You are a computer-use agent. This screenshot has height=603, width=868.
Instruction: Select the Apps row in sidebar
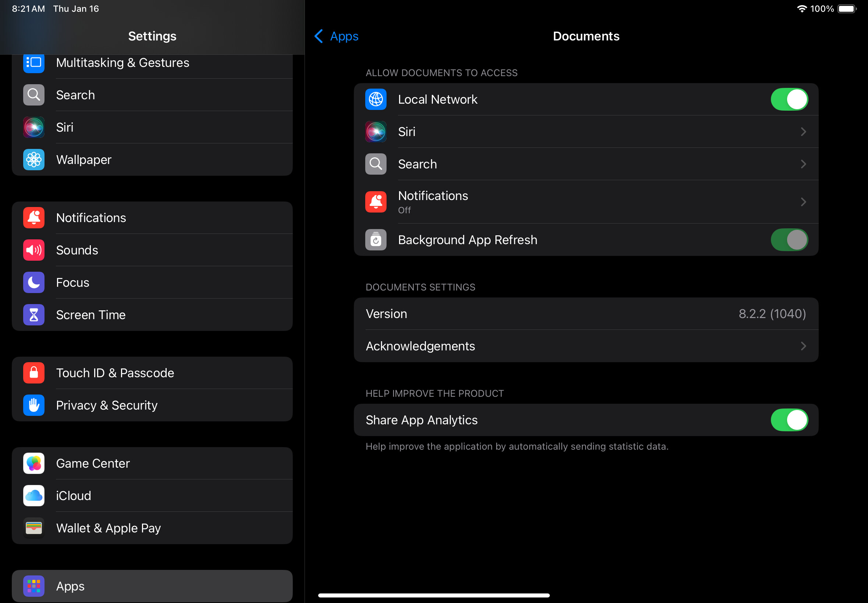(x=152, y=586)
